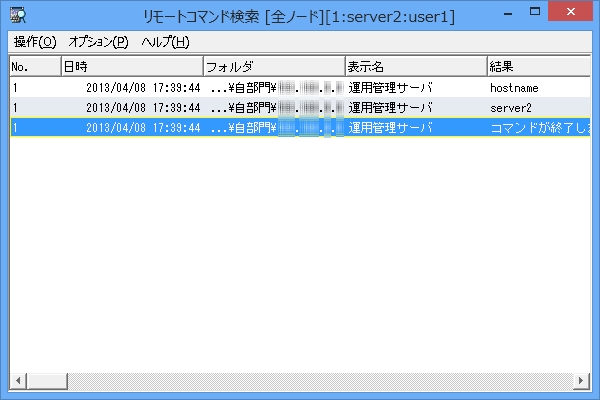Click the folder cell in the server2 row
Viewport: 600px width, 400px height.
[277, 108]
